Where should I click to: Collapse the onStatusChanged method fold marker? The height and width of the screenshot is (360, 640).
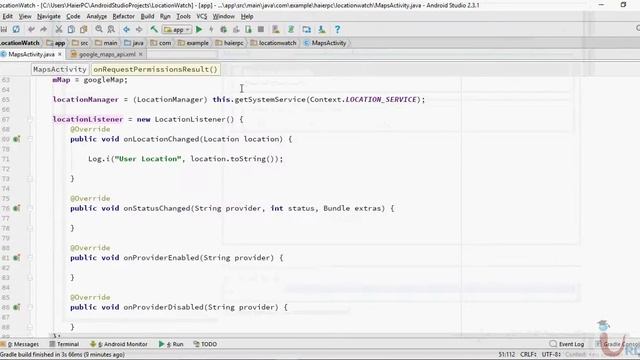[30, 208]
